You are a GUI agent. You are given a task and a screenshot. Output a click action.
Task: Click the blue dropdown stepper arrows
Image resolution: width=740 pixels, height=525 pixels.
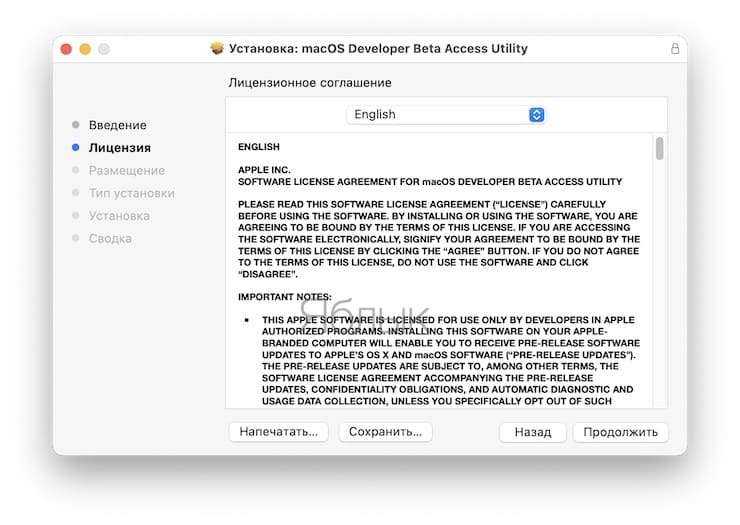coord(537,115)
